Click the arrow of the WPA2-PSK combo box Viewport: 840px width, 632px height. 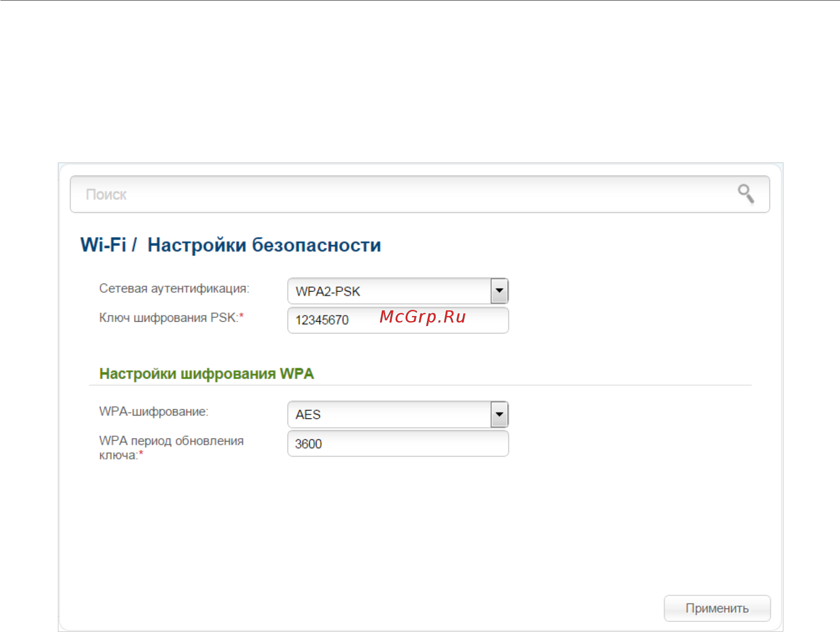pos(499,291)
